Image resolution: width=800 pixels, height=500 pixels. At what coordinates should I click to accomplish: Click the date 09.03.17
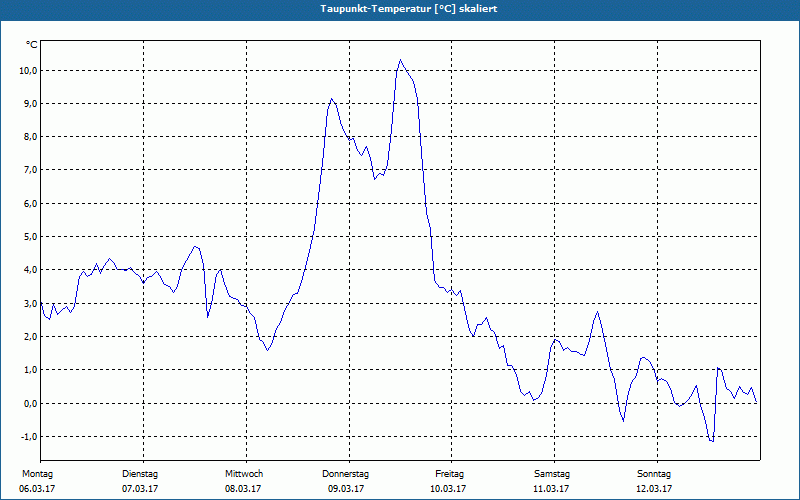[346, 489]
